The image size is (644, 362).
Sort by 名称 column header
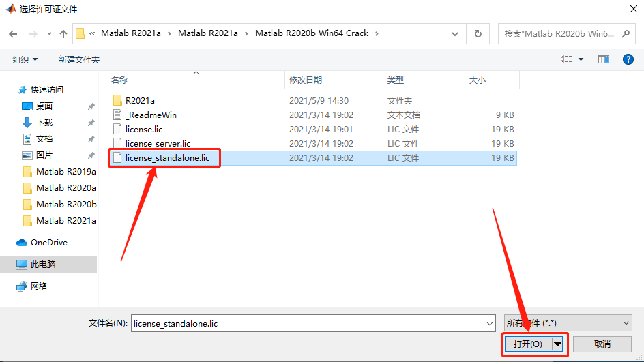[119, 80]
